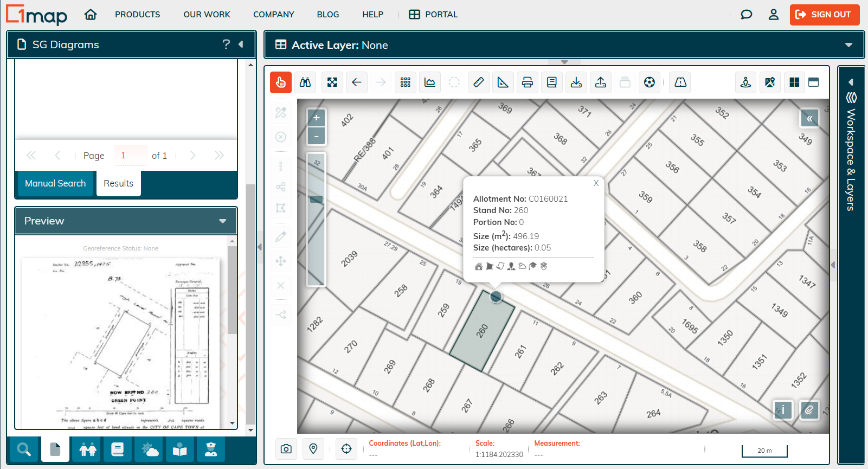This screenshot has width=868, height=469.
Task: Toggle the window panel view icon
Action: (x=814, y=82)
